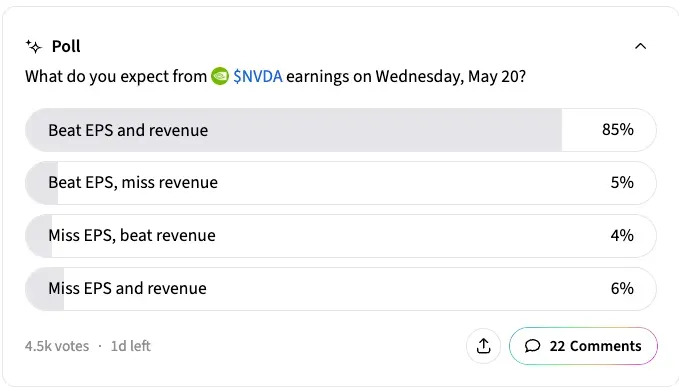
Task: Click the 4.5k votes text
Action: click(57, 346)
